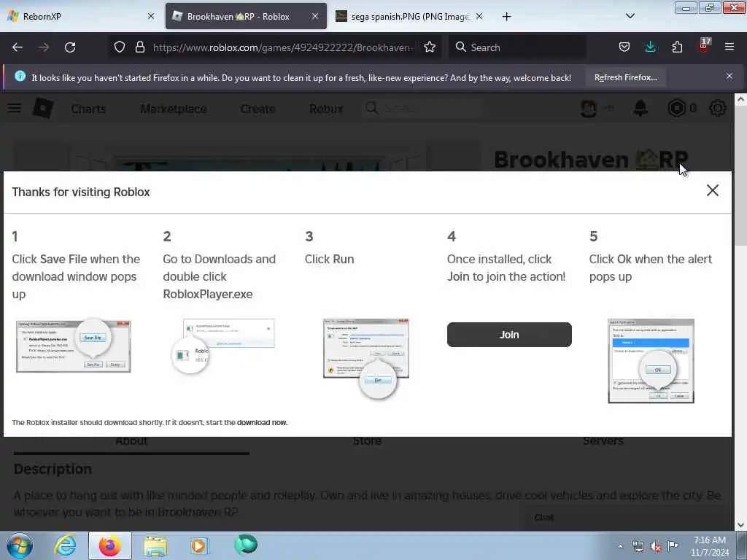Click the RobloxPlayer.exe downloads illustration
This screenshot has width=747, height=560.
[223, 346]
